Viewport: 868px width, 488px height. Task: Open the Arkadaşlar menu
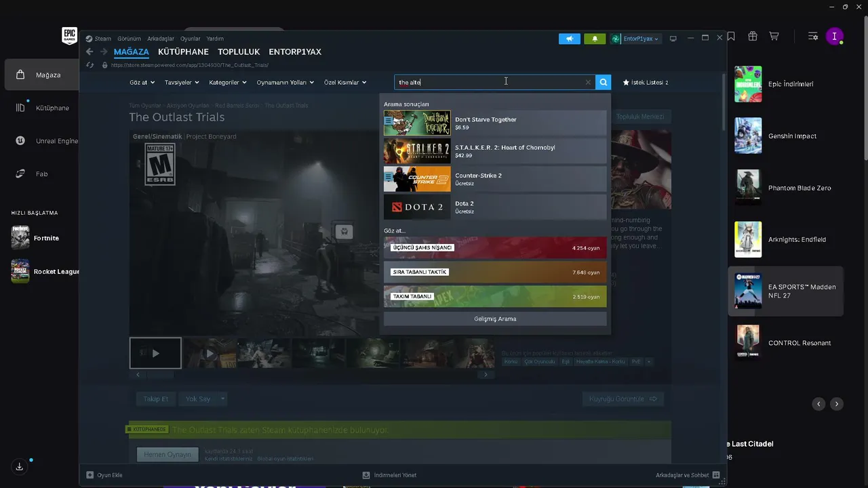pos(161,39)
